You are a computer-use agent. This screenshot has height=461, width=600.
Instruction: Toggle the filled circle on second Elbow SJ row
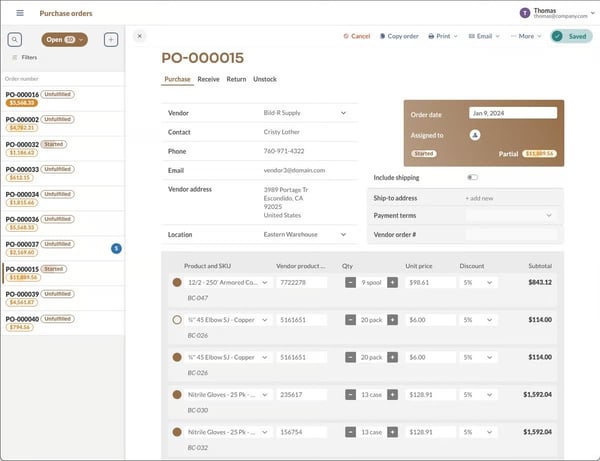tap(177, 357)
